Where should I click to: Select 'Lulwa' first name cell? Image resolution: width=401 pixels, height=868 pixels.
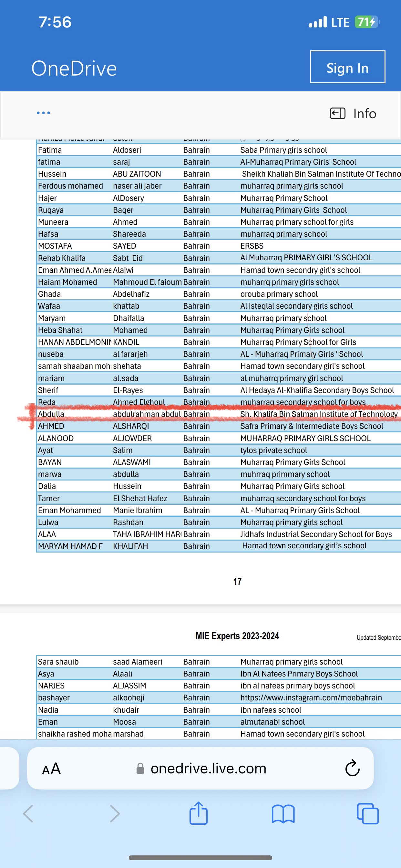tap(48, 522)
